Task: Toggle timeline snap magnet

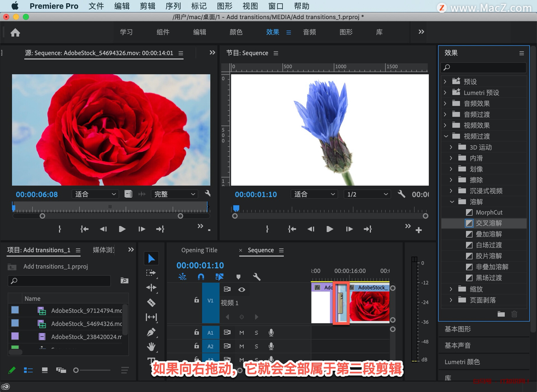Action: tap(201, 277)
